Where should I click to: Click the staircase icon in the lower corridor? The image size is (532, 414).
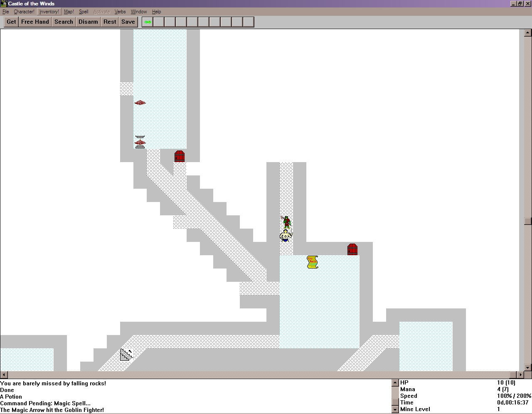(126, 355)
